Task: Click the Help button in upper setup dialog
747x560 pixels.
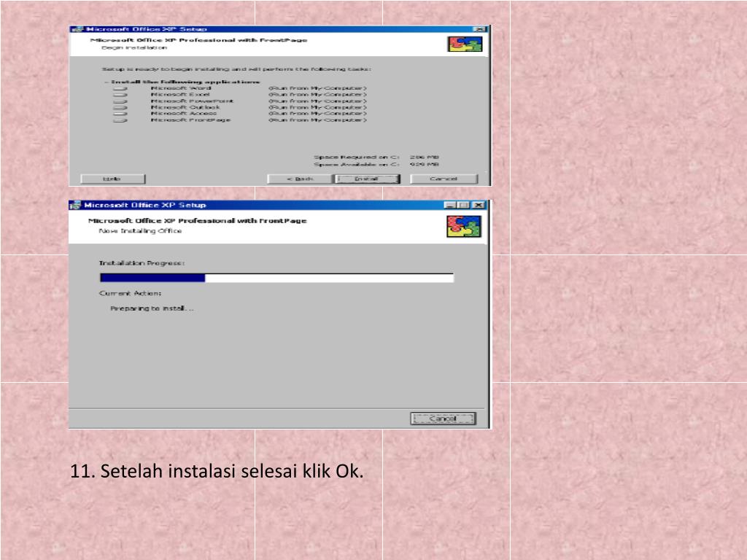Action: pyautogui.click(x=112, y=179)
